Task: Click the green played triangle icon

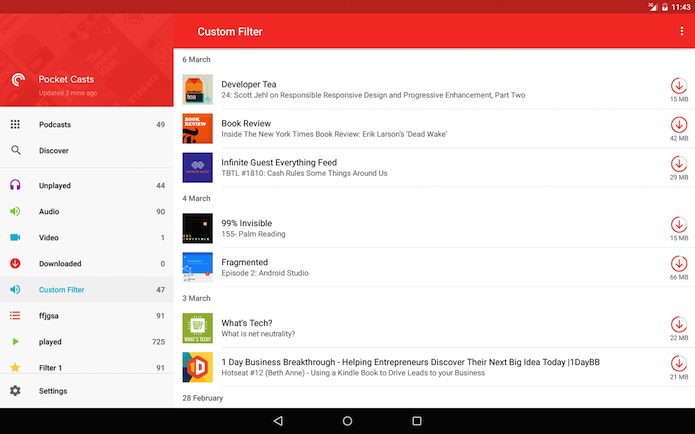Action: 16,341
